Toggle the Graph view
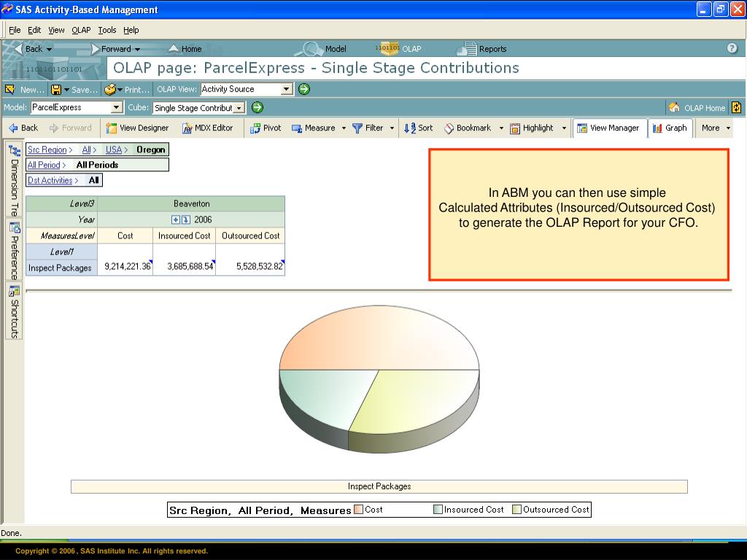747x560 pixels. (670, 128)
